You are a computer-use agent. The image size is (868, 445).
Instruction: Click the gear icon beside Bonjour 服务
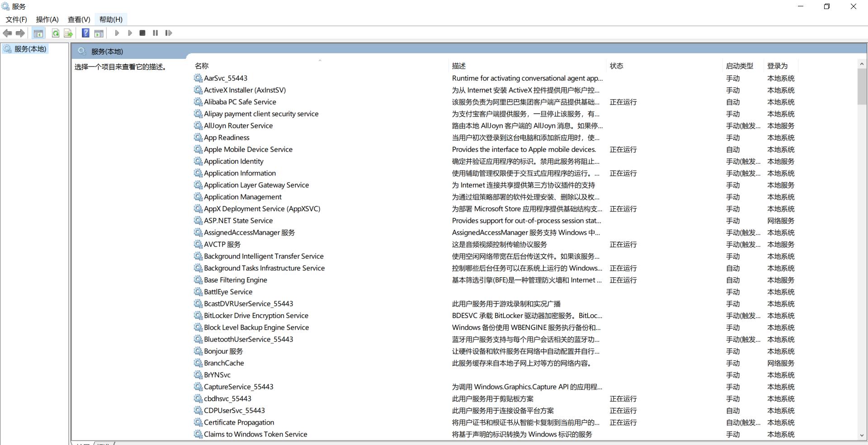point(198,351)
